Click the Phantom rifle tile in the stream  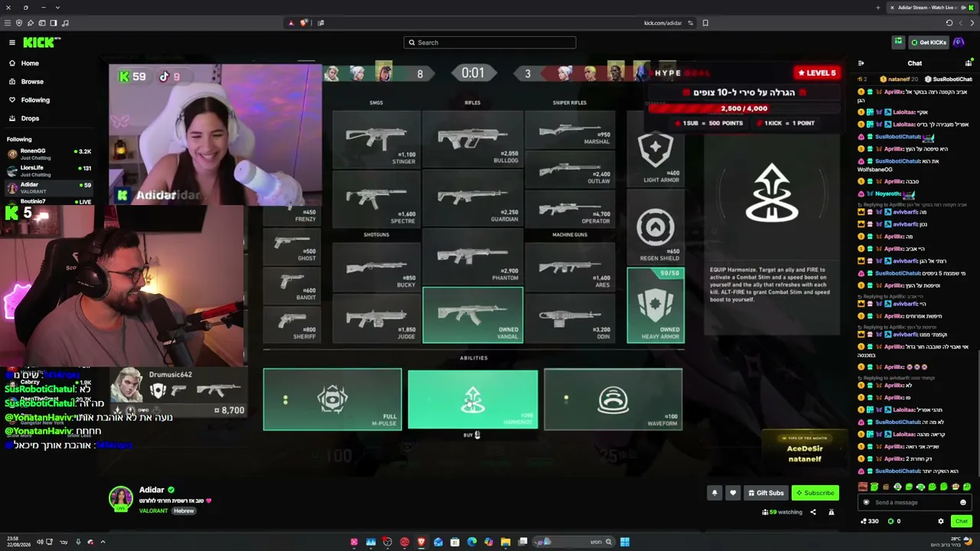473,259
